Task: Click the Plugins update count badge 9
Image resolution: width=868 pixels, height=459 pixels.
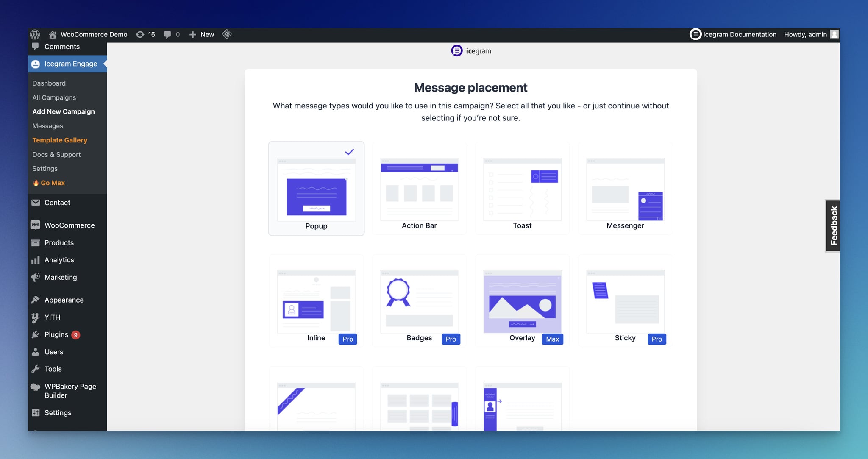Action: coord(76,335)
